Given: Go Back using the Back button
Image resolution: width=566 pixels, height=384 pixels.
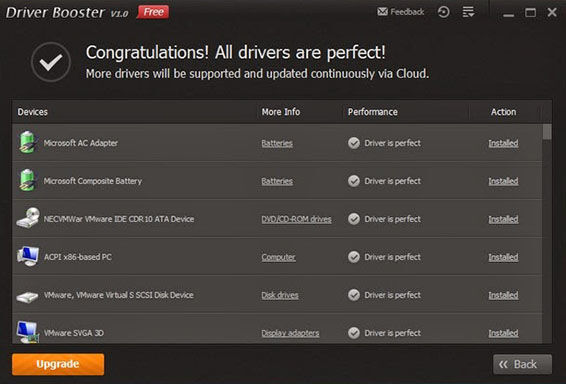Looking at the screenshot, I should click(522, 365).
